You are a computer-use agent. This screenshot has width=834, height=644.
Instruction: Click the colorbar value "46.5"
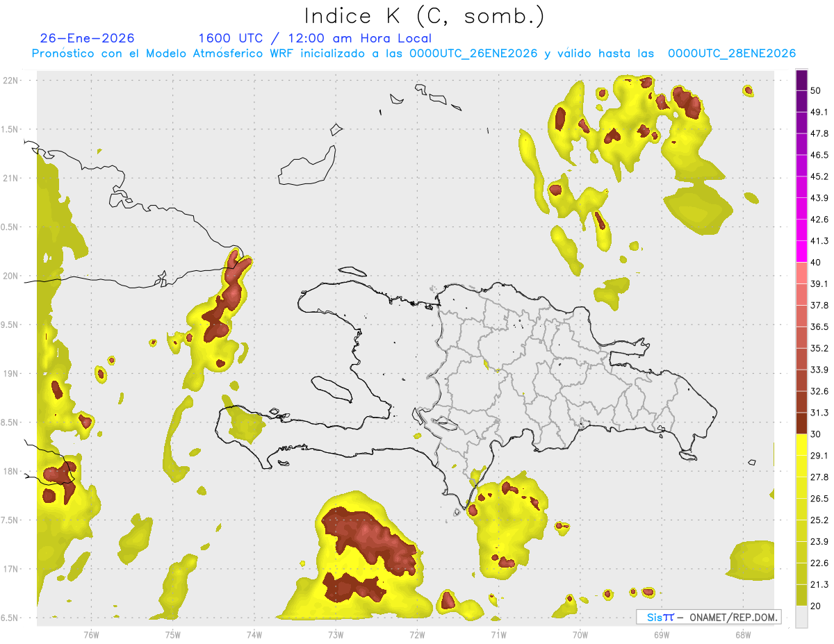click(819, 155)
